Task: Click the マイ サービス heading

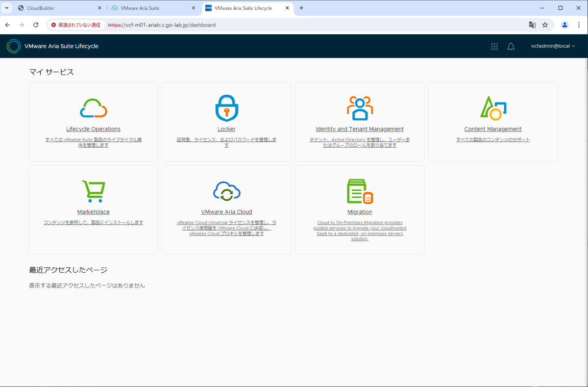Action: point(51,72)
